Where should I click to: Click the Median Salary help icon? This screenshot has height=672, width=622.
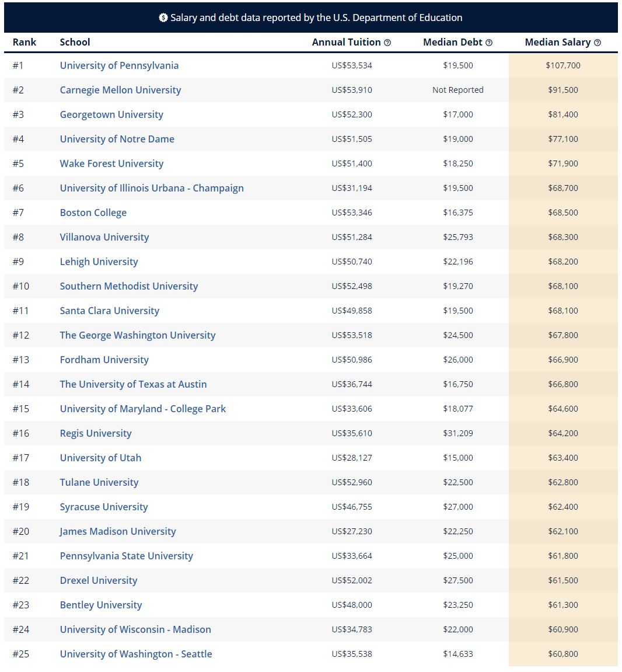click(597, 43)
